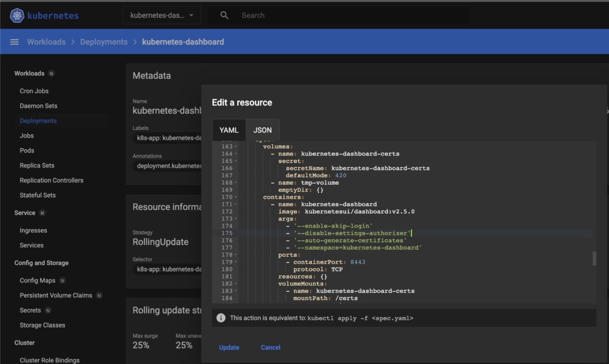Click the mountPath /certs line

point(325,298)
